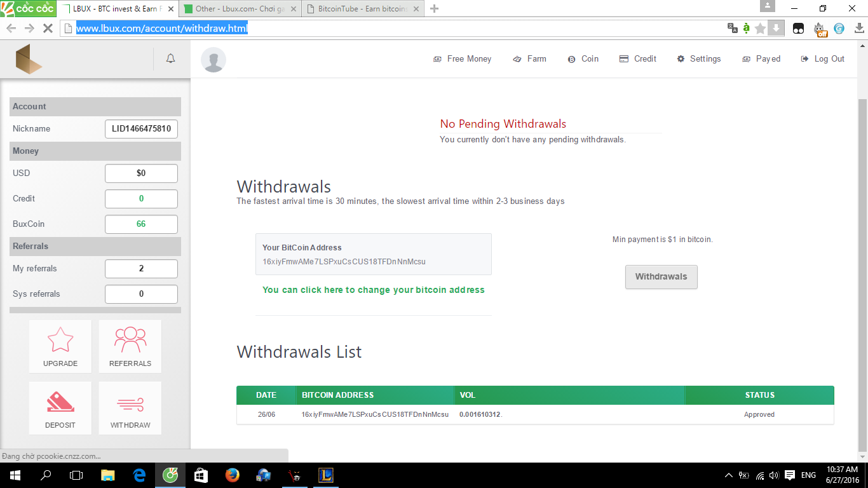This screenshot has height=488, width=868.
Task: Click the page vertical scrollbar
Action: (x=862, y=274)
